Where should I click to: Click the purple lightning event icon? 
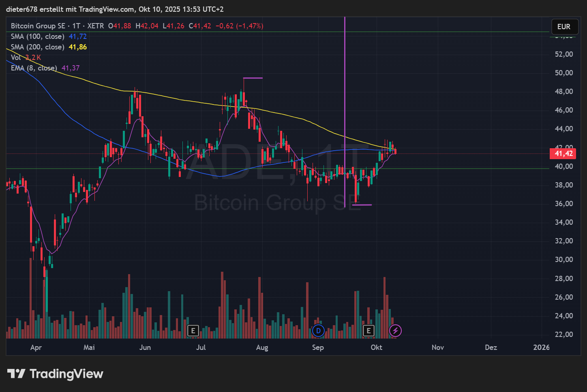395,330
